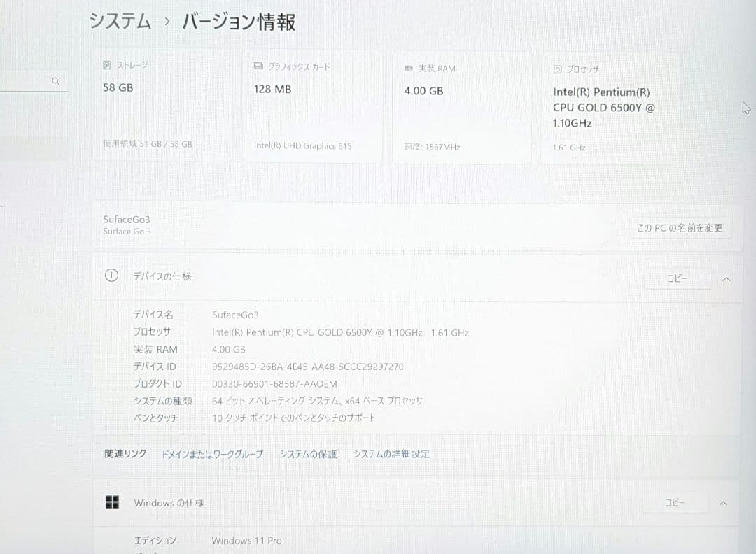Click the info icon beside デバイスの仕様
756x554 pixels.
(x=111, y=276)
